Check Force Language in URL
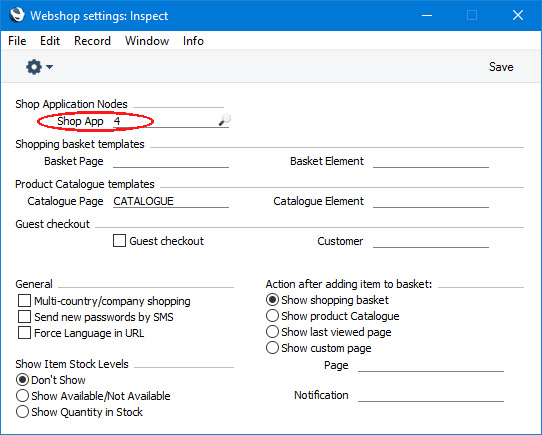 [24, 333]
